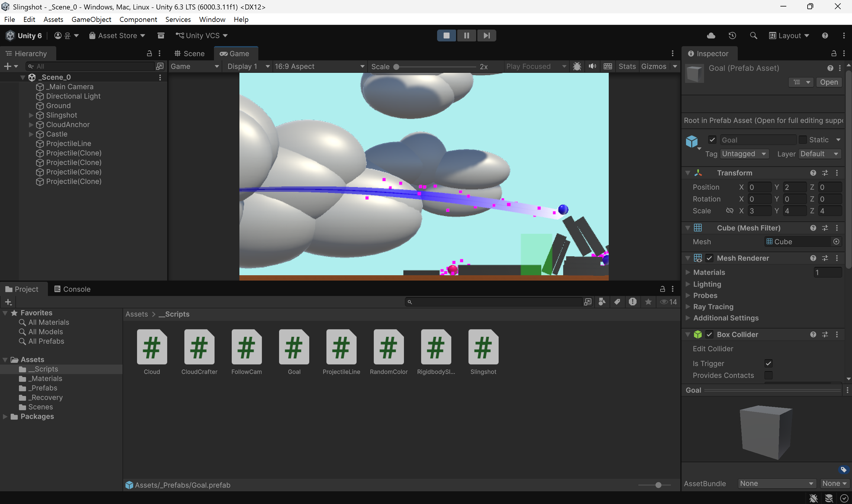Expand the Castle object in Hierarchy
852x504 pixels.
coord(31,134)
